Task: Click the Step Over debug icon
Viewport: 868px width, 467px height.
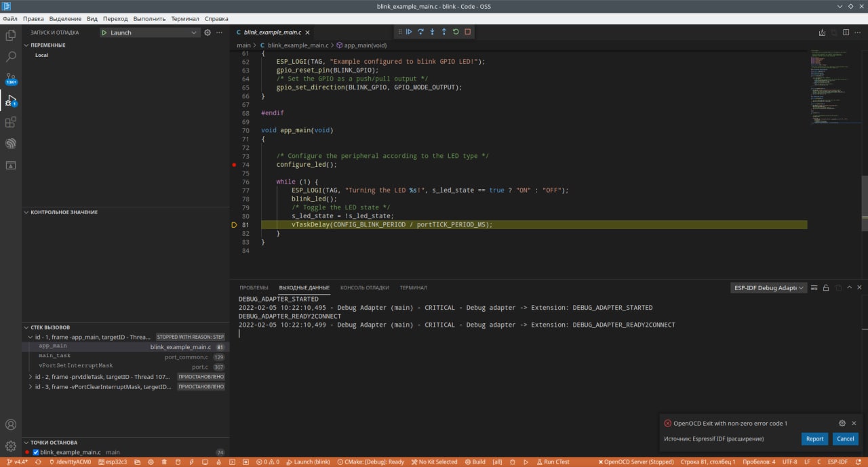Action: 420,32
